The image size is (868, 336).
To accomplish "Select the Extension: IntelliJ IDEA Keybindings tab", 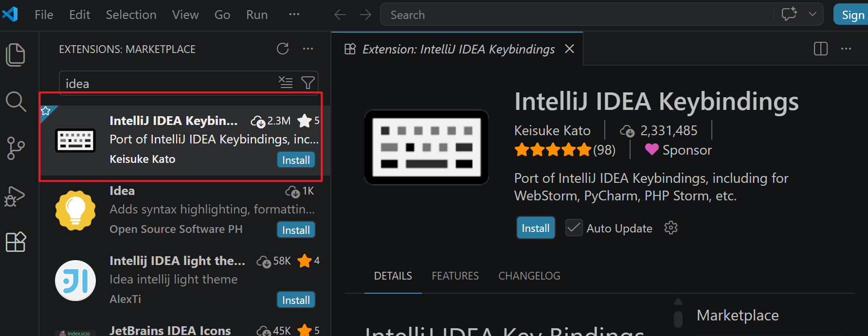I will click(x=458, y=49).
